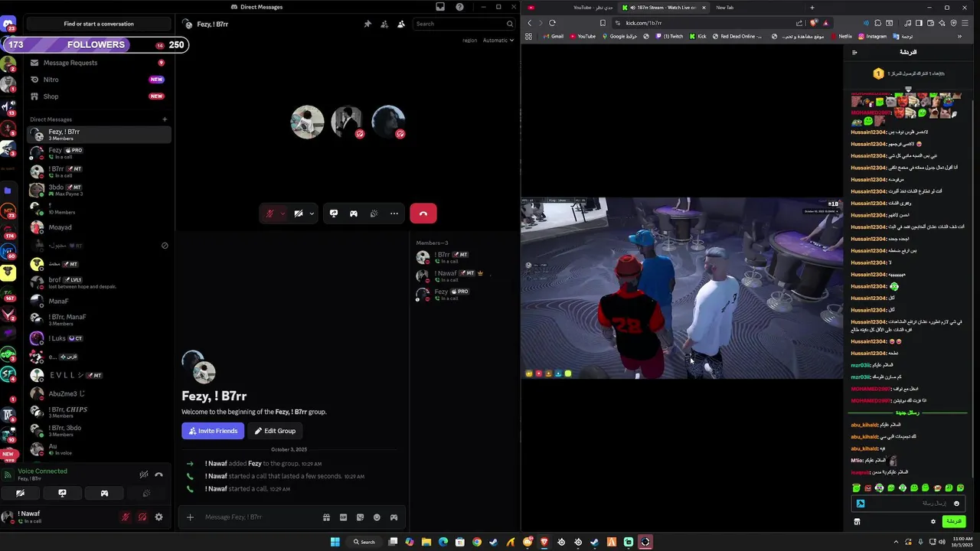Click the Edit Group button

pyautogui.click(x=275, y=431)
